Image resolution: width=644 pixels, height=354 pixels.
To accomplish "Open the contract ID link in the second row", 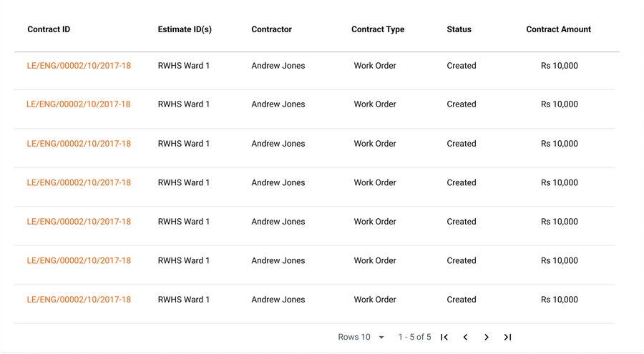I will coord(79,104).
